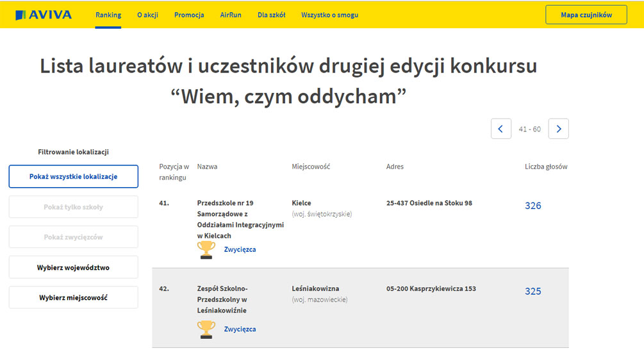Go to Dla szkół page
This screenshot has width=644, height=362.
(x=272, y=15)
